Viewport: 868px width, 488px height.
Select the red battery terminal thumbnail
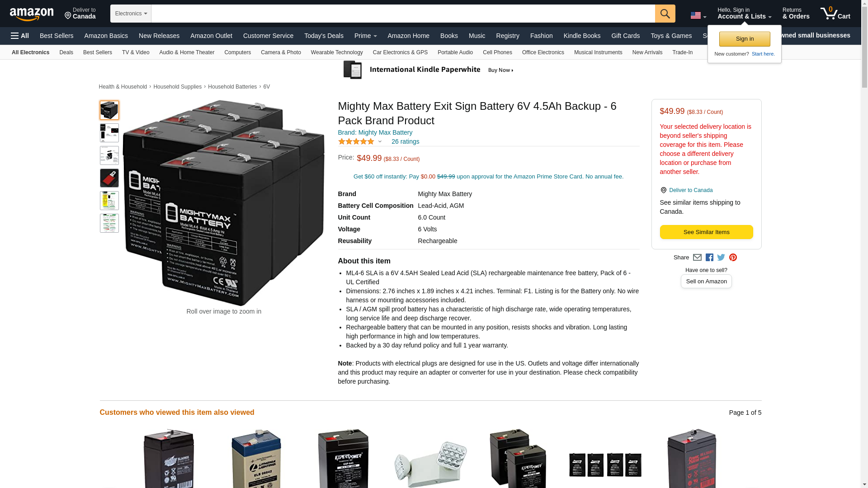click(x=109, y=178)
